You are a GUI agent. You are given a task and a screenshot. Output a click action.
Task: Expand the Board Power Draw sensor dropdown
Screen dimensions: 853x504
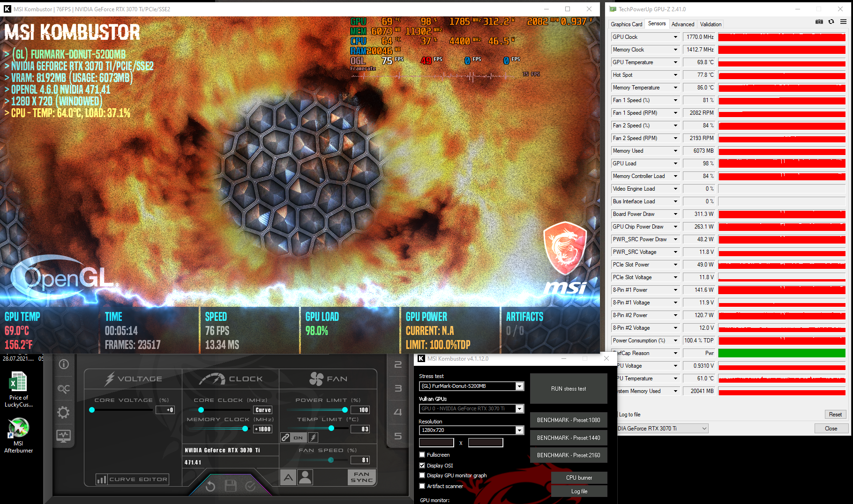pyautogui.click(x=675, y=214)
